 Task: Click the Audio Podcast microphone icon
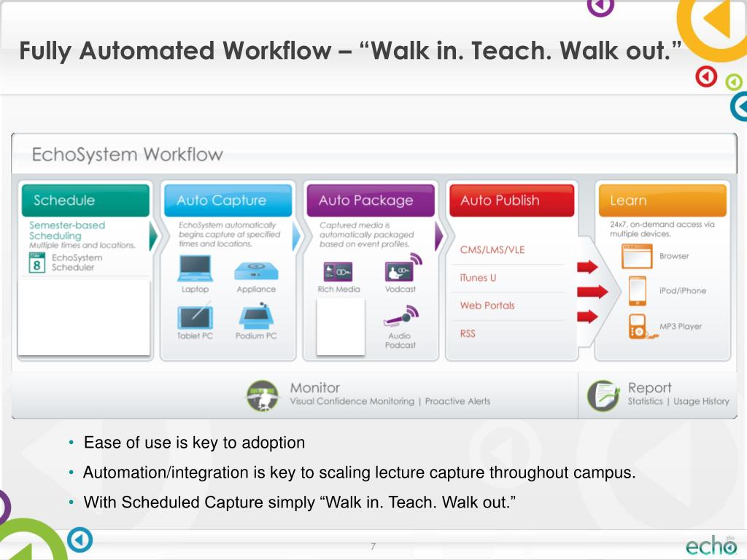point(400,316)
